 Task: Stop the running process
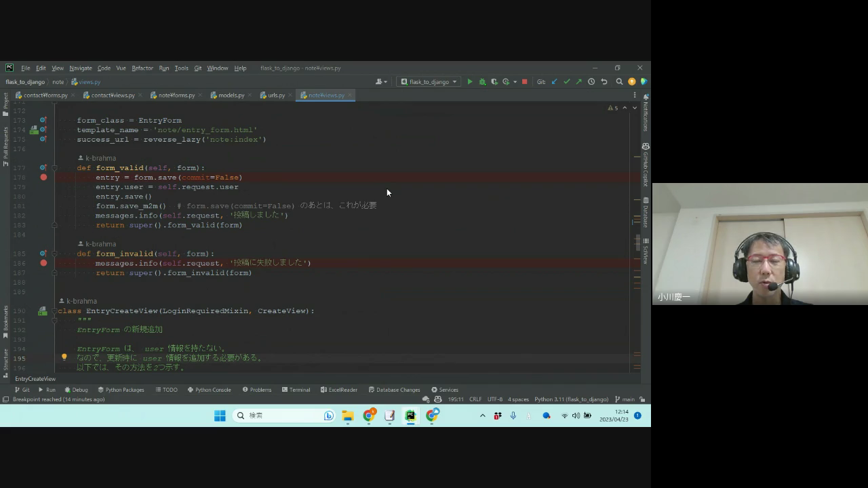click(x=524, y=81)
